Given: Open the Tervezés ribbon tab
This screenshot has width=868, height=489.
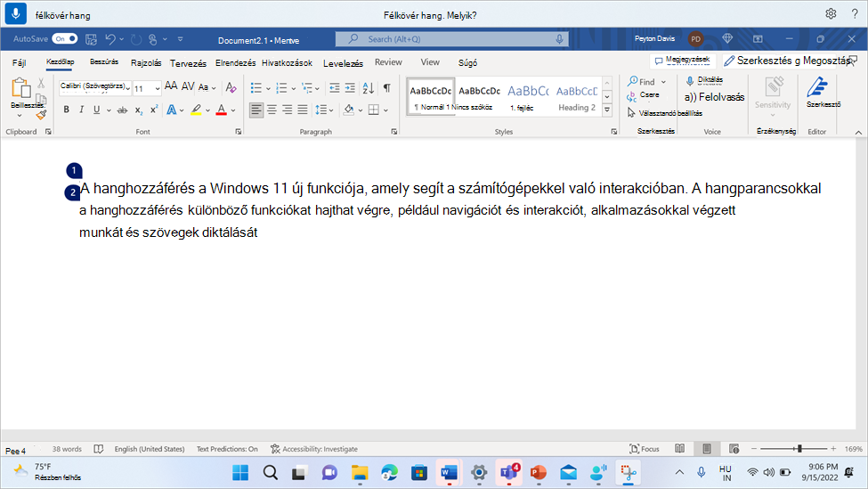Looking at the screenshot, I should [188, 63].
